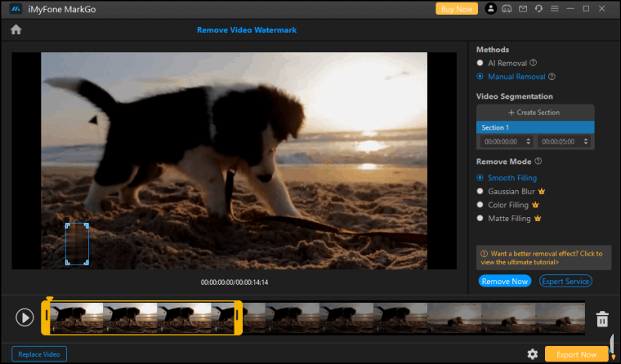Screen dimensions: 621x364
Task: Open the customer support headset icon
Action: 538,8
